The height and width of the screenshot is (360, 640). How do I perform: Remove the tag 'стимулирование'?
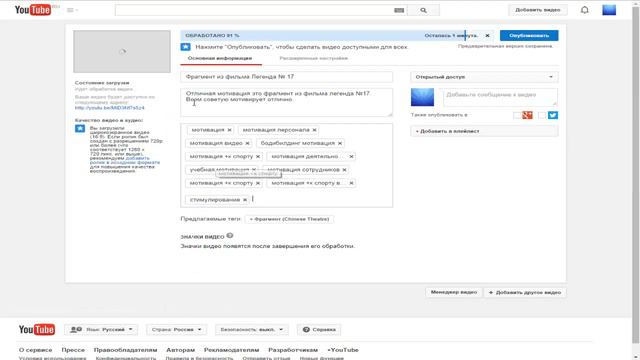pos(245,200)
